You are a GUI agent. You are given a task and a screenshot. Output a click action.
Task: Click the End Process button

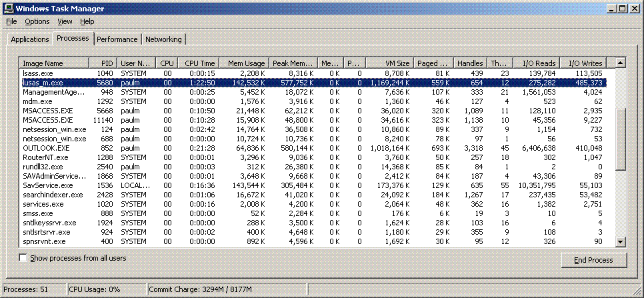(x=593, y=260)
